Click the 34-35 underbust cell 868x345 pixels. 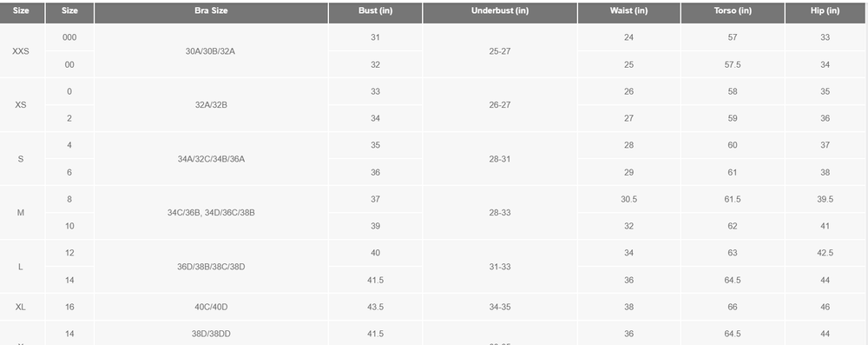(500, 307)
